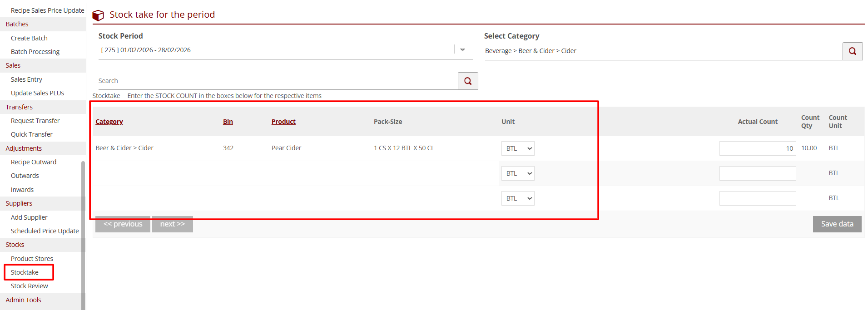
Task: Open the Pear Cider unit BTL dropdown
Action: pyautogui.click(x=517, y=148)
